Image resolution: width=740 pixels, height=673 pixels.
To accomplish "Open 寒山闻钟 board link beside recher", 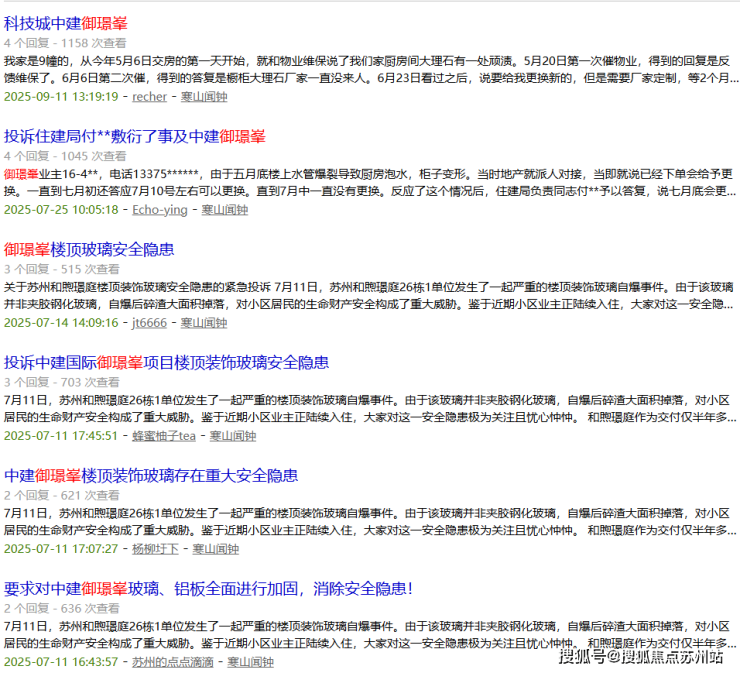I will pos(204,97).
